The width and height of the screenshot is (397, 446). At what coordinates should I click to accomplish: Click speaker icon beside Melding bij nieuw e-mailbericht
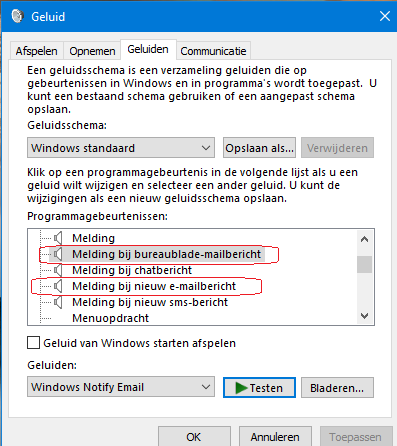[x=58, y=286]
